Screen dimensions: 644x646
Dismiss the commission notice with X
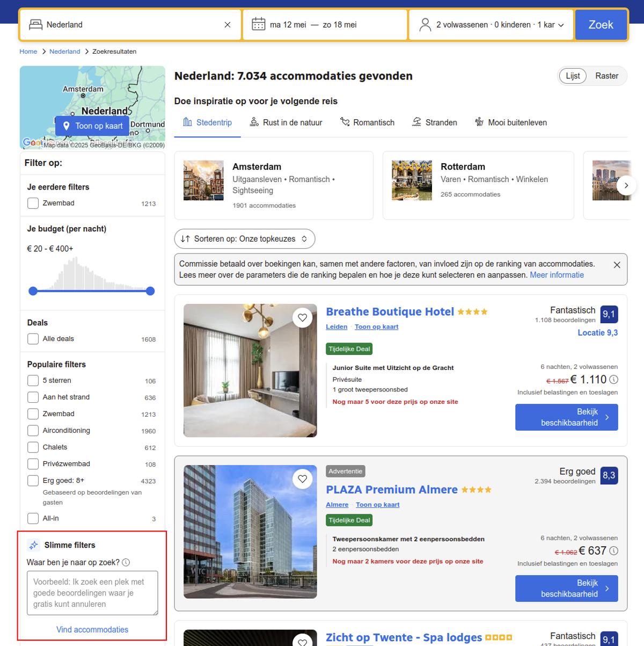[x=617, y=265]
